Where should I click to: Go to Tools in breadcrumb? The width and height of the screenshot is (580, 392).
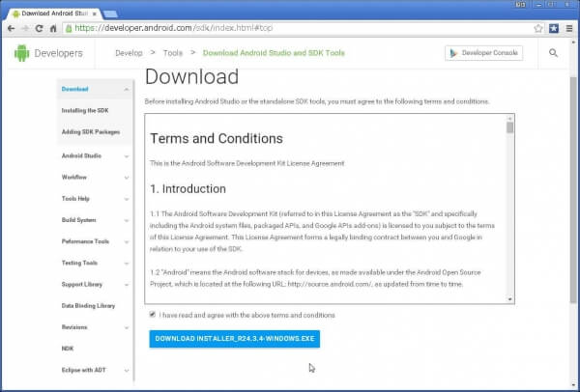point(173,53)
